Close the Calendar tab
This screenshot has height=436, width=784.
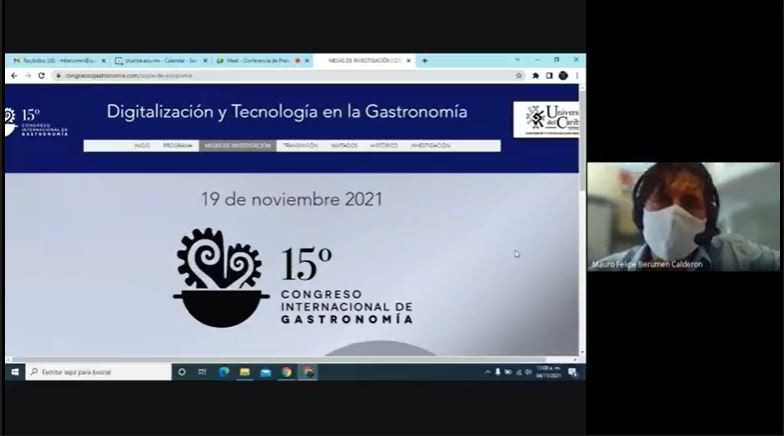pos(205,60)
